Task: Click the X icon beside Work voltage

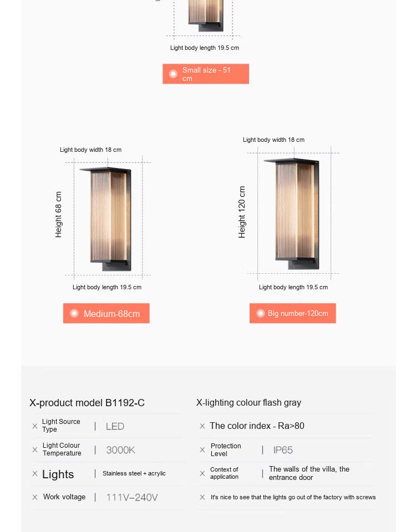Action: (34, 497)
